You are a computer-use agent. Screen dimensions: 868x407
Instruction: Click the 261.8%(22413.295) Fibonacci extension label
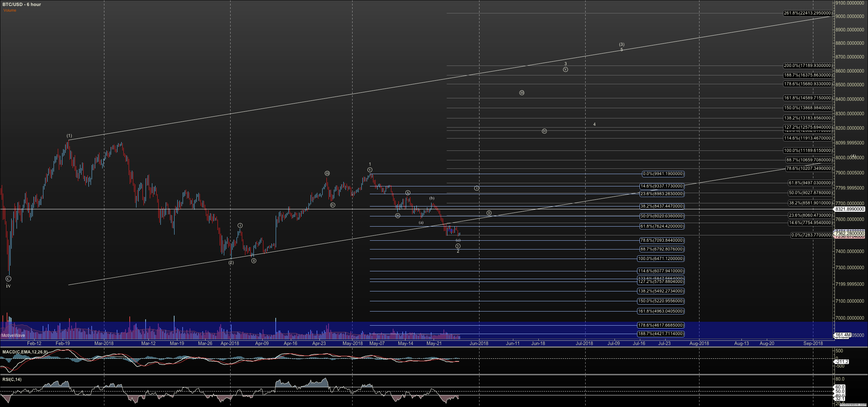tap(807, 13)
